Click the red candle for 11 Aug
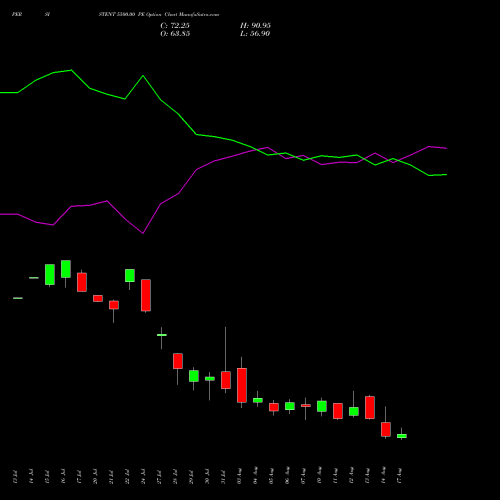 pos(338,411)
